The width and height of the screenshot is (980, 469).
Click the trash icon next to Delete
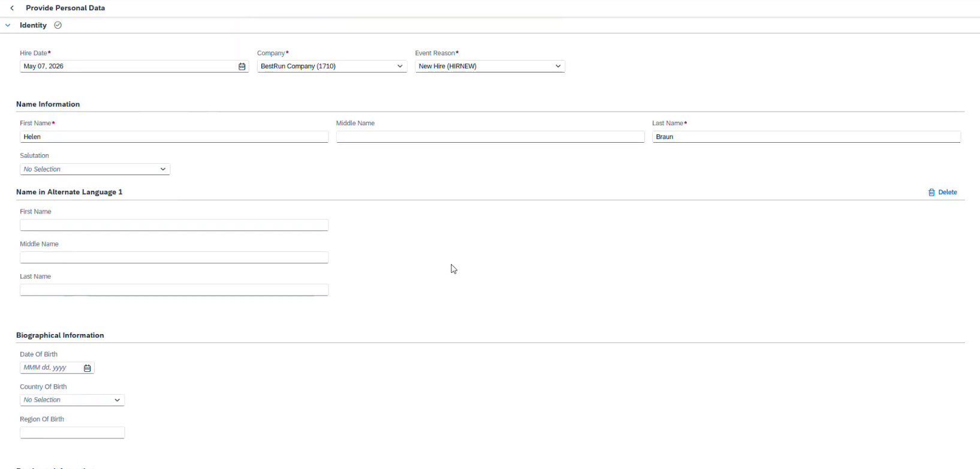pos(931,193)
